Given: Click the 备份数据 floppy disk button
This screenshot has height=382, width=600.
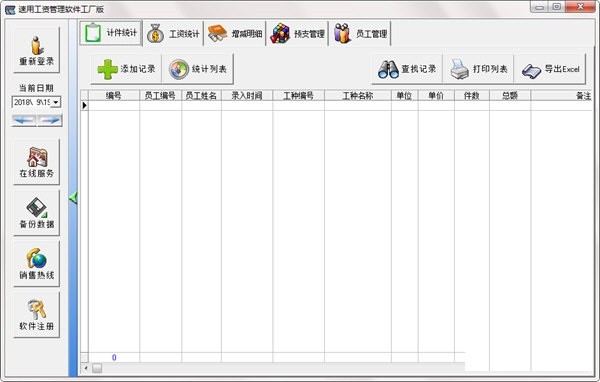Looking at the screenshot, I should pyautogui.click(x=37, y=213).
